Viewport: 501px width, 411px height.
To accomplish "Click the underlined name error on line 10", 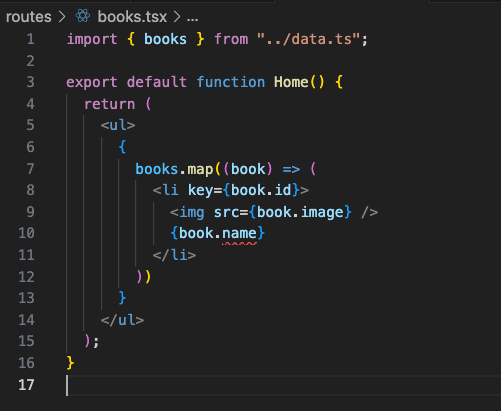I will tap(239, 234).
